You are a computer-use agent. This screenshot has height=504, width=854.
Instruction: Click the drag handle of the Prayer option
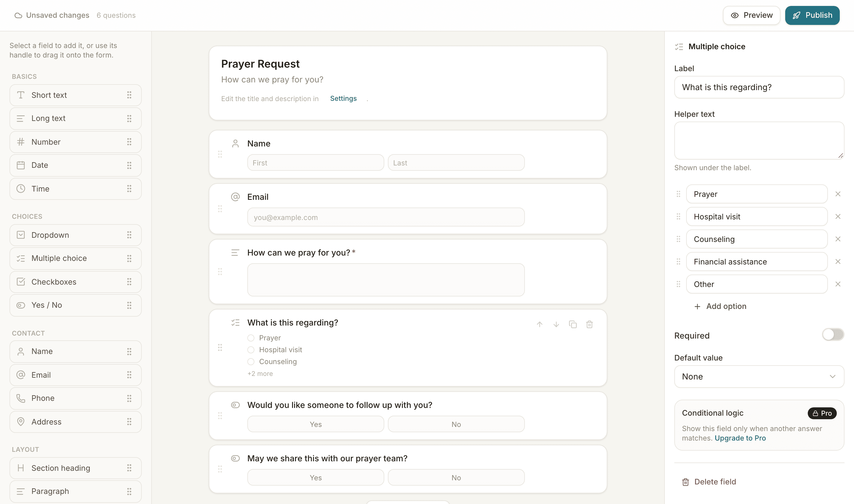pyautogui.click(x=678, y=194)
